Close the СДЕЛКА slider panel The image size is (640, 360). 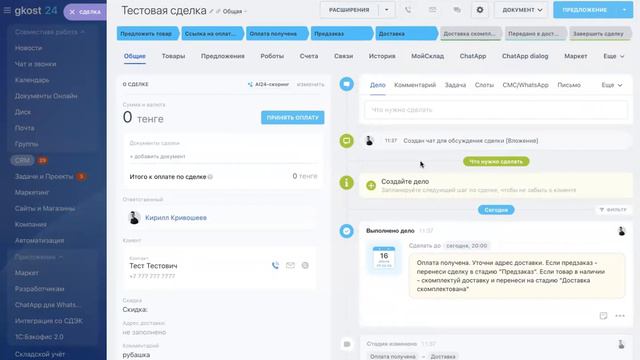tap(72, 12)
